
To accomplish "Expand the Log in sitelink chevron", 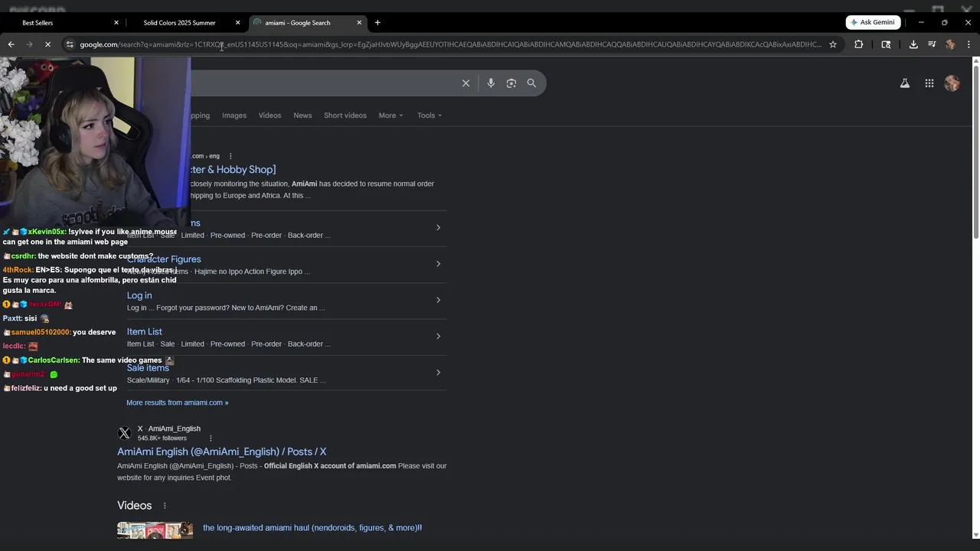I will 438,300.
